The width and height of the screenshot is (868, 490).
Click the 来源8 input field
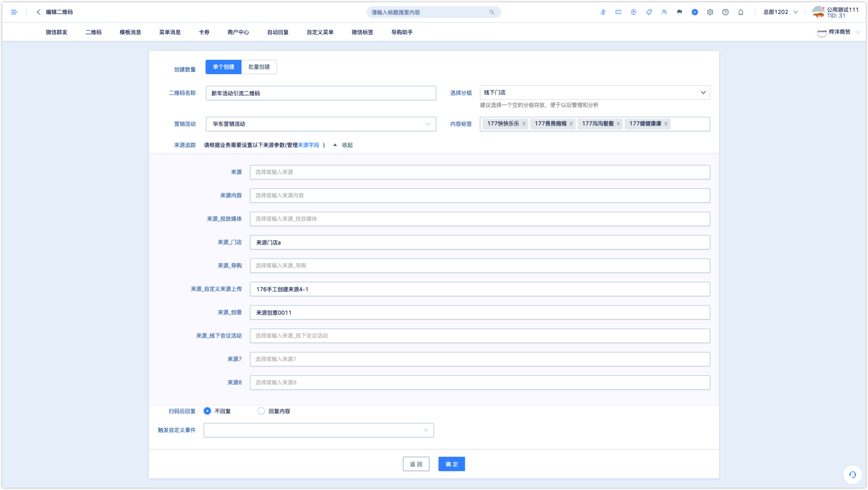(x=479, y=382)
